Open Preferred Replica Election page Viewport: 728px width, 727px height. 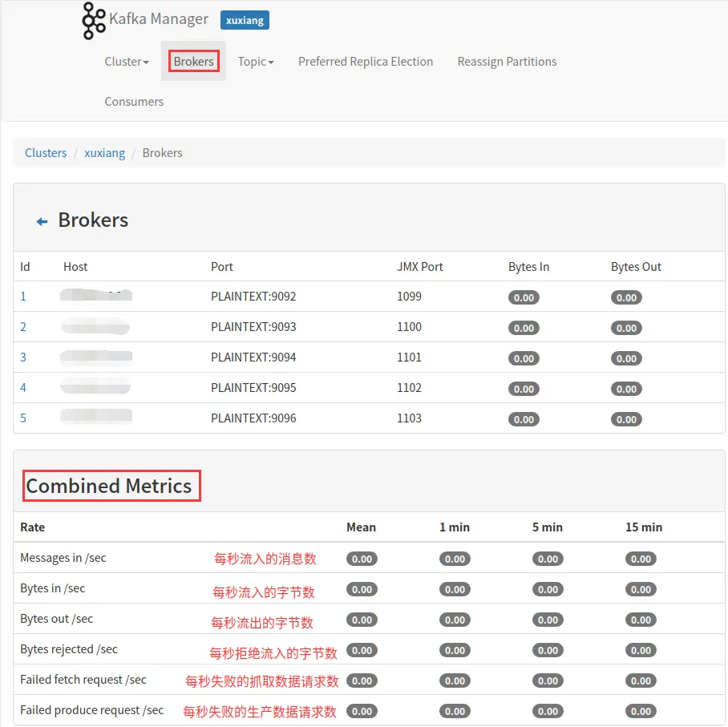tap(366, 61)
